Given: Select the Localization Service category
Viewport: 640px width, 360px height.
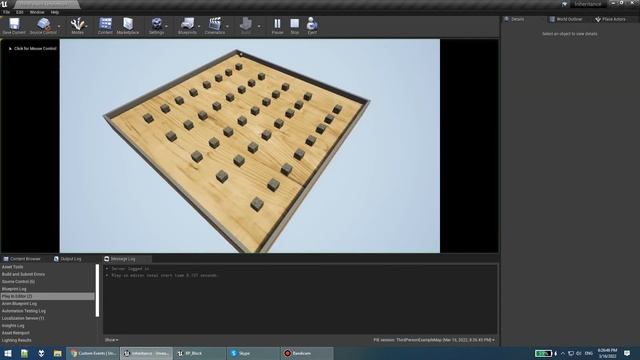Looking at the screenshot, I should 47,318.
